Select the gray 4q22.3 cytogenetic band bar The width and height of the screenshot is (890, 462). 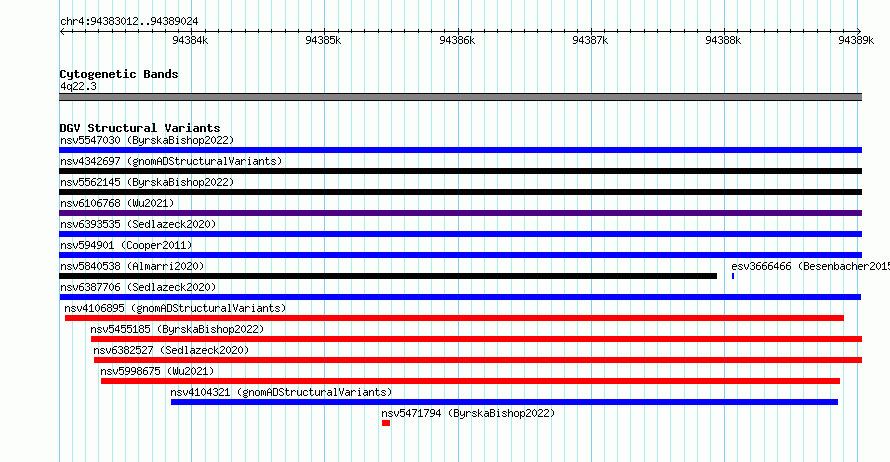click(460, 97)
